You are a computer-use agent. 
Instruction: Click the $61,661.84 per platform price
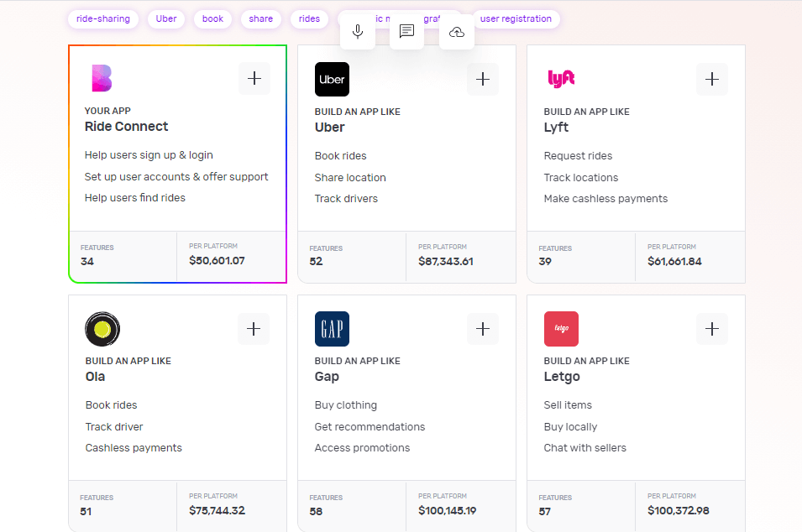click(x=674, y=262)
